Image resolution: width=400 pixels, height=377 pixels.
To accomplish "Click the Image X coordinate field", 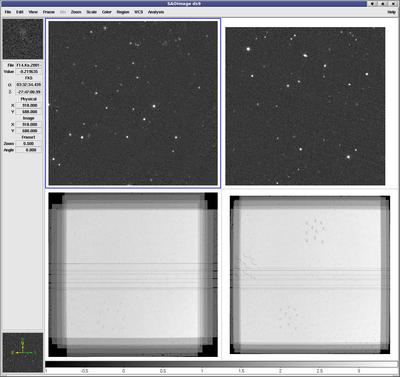I will point(29,124).
